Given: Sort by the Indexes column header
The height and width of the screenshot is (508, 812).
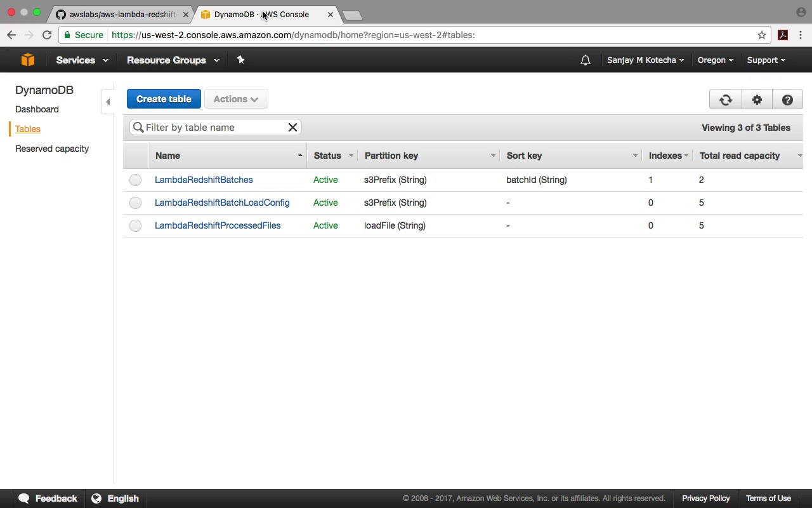Looking at the screenshot, I should tap(667, 156).
